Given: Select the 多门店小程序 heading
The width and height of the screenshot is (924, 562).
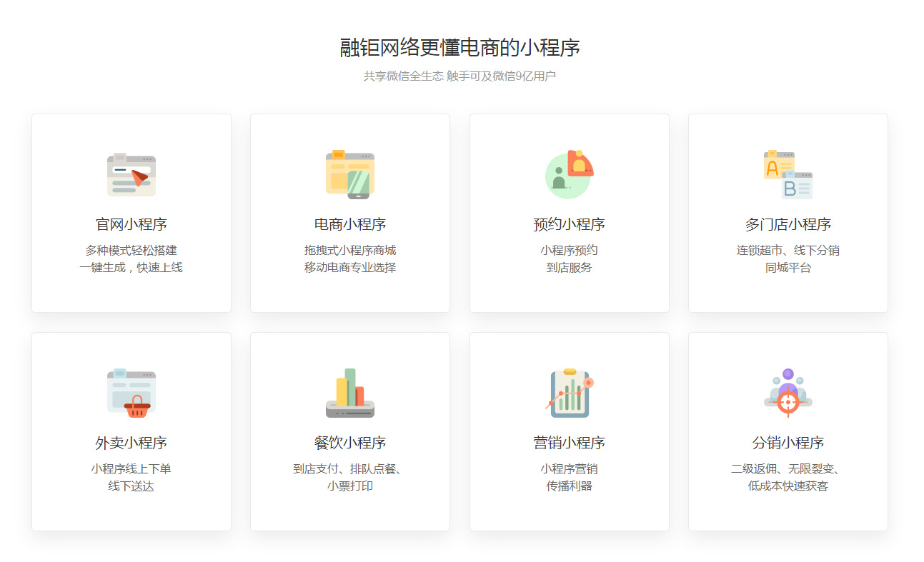Looking at the screenshot, I should tap(788, 224).
